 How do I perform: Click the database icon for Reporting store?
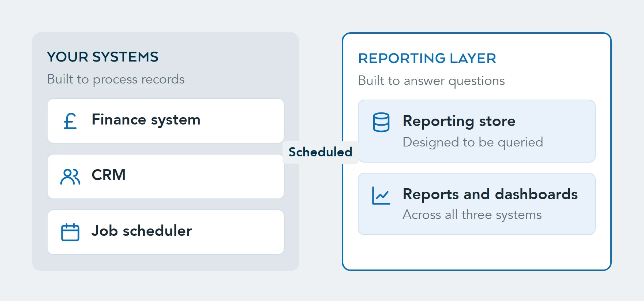381,122
